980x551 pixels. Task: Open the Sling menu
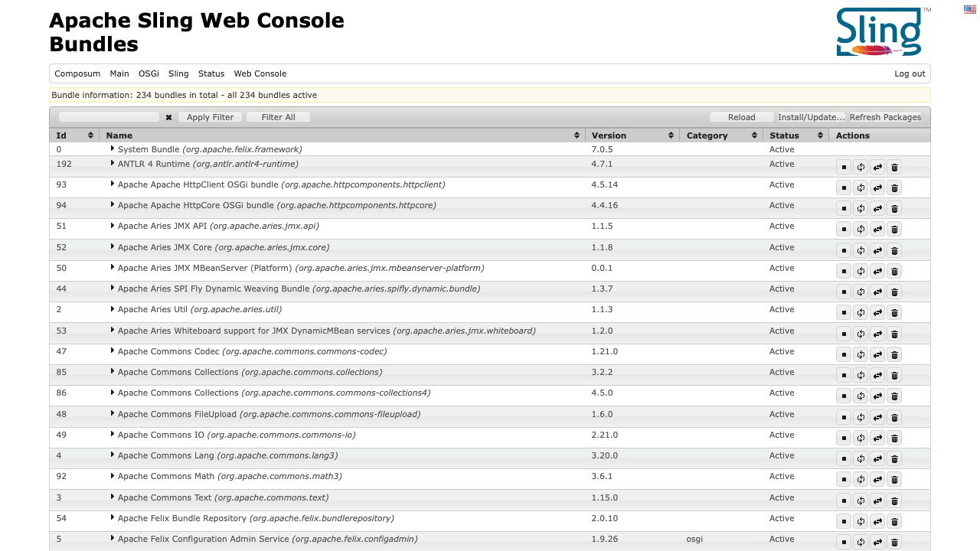178,73
